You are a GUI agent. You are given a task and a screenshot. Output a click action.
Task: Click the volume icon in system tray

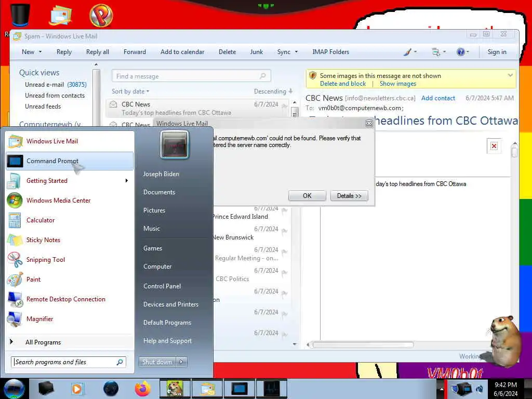[x=480, y=389]
